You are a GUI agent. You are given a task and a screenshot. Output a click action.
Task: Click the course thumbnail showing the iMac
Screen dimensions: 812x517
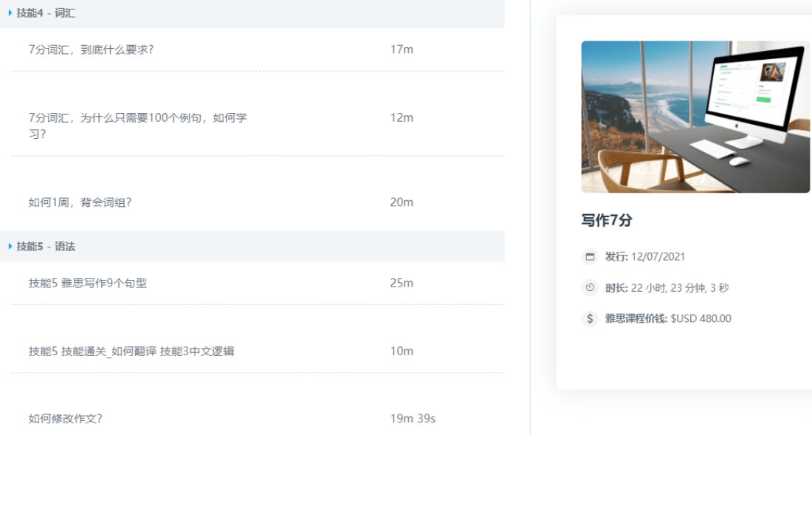click(x=695, y=117)
